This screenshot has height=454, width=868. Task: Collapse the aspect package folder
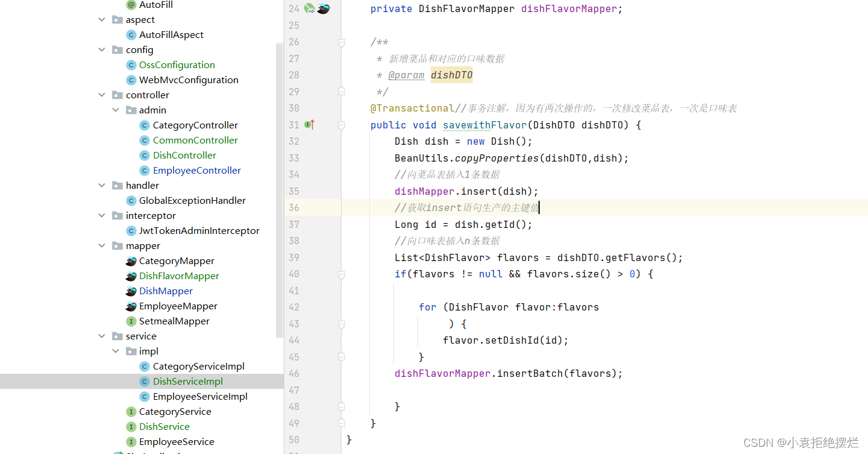102,19
